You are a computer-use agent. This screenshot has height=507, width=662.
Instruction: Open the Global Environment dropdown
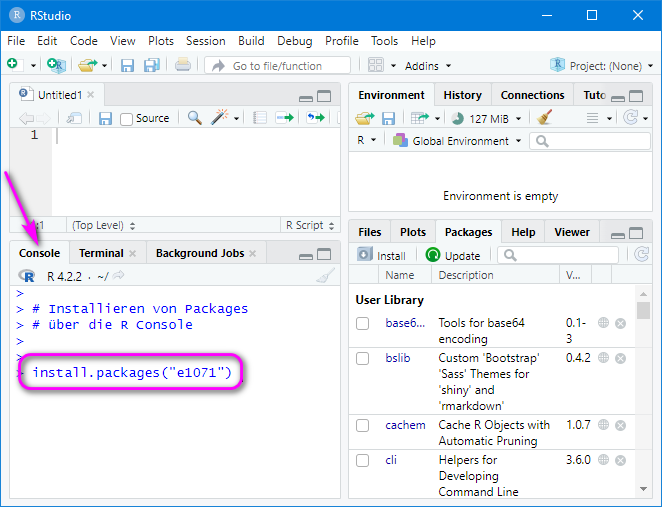pyautogui.click(x=457, y=141)
